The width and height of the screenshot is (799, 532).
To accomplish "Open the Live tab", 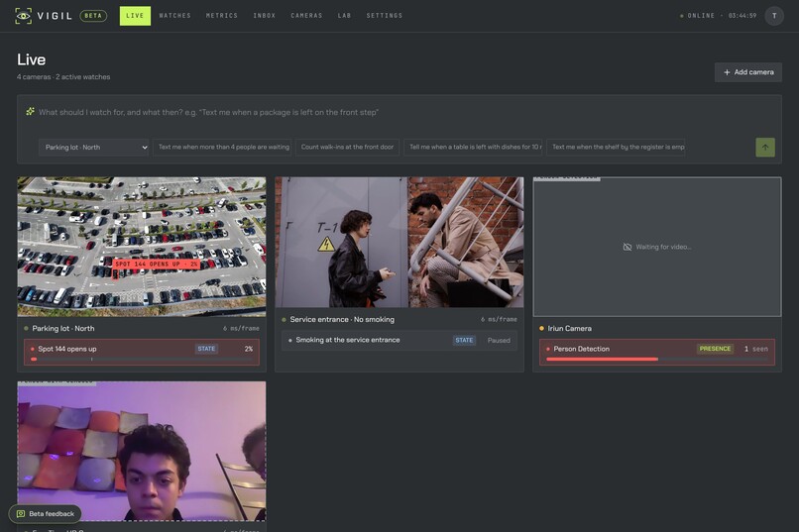I will point(135,16).
